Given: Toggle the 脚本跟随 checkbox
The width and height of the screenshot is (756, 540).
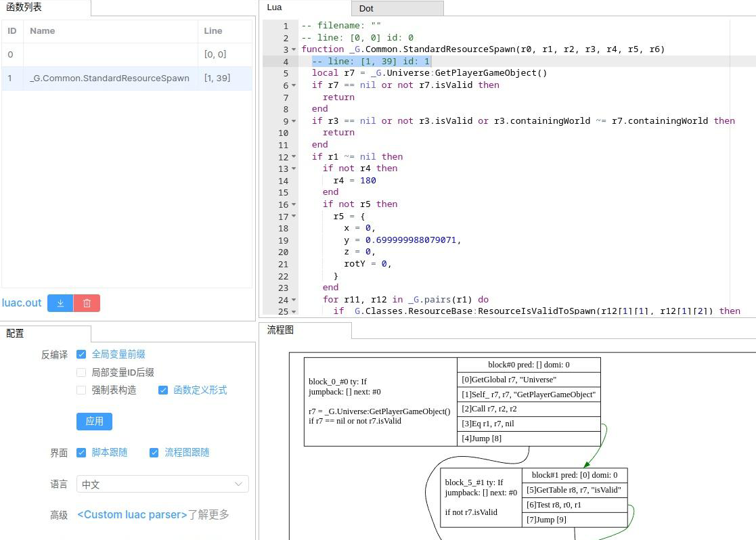Looking at the screenshot, I should tap(81, 452).
